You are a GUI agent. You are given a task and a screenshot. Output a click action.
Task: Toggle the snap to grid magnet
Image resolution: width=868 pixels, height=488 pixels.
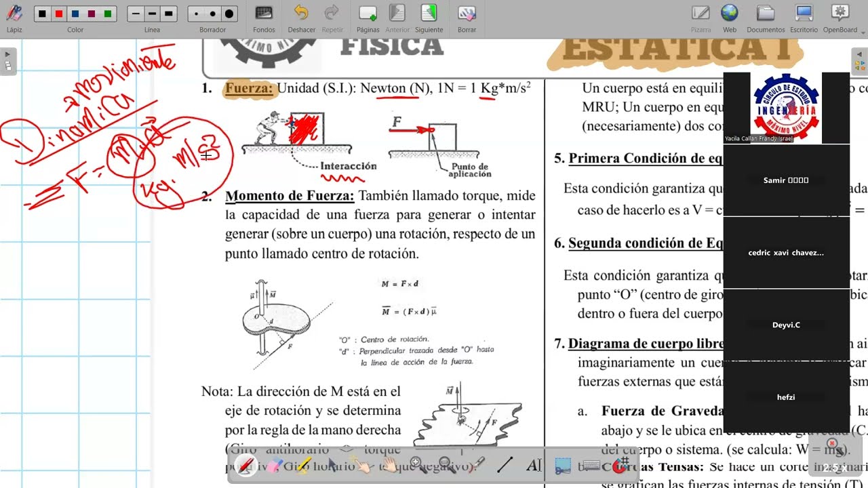pos(620,466)
